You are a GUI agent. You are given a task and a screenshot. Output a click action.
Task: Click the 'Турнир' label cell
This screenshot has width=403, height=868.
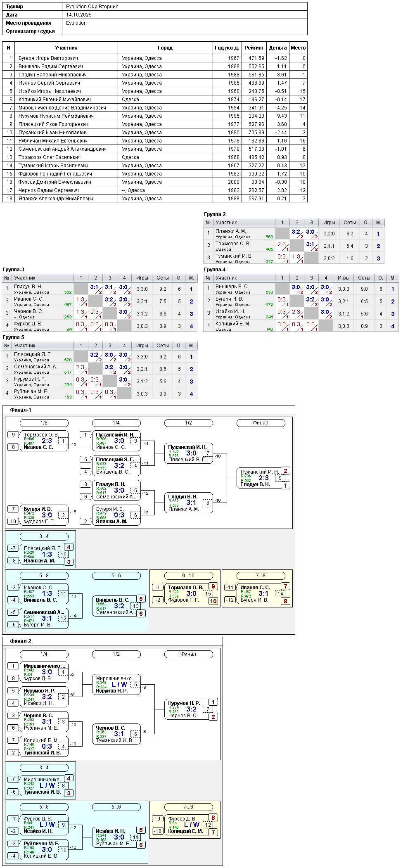click(32, 7)
